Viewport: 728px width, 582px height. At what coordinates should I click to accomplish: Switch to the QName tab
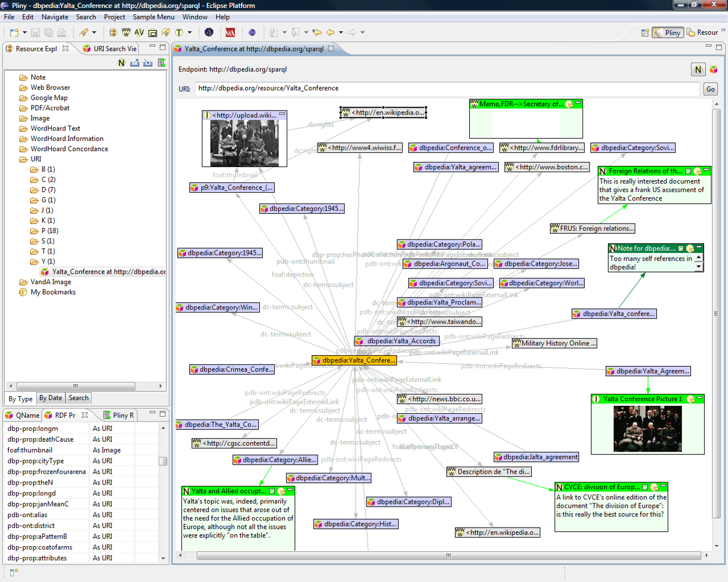[x=23, y=416]
